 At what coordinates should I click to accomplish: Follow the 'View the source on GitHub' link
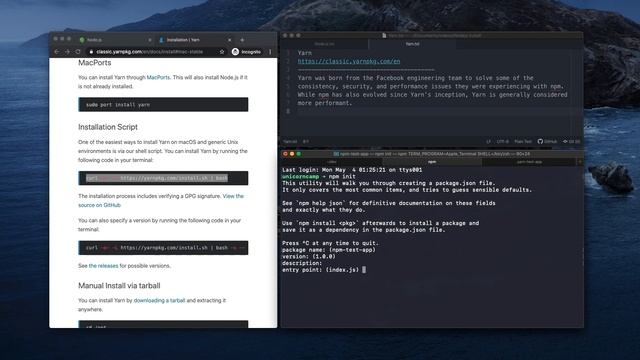pos(161,200)
